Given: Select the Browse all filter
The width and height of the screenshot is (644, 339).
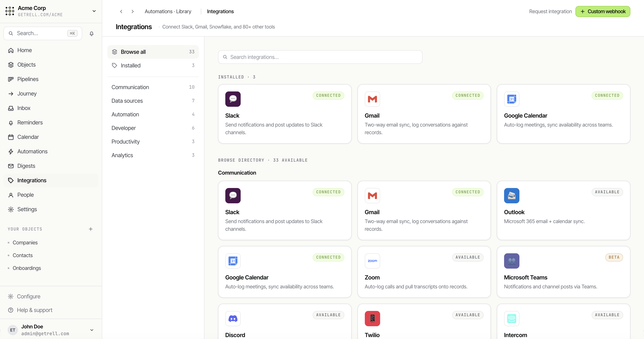Looking at the screenshot, I should [x=153, y=52].
